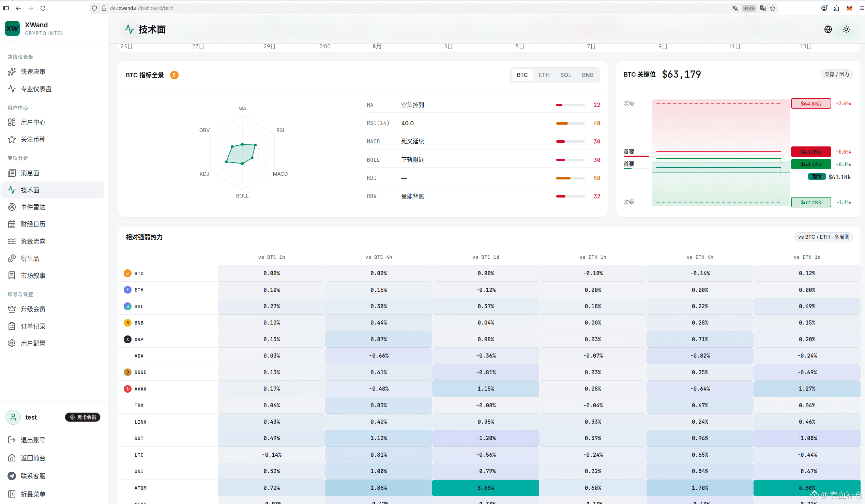The height and width of the screenshot is (504, 865).
Task: Click 返回前台 home item
Action: tap(53, 458)
